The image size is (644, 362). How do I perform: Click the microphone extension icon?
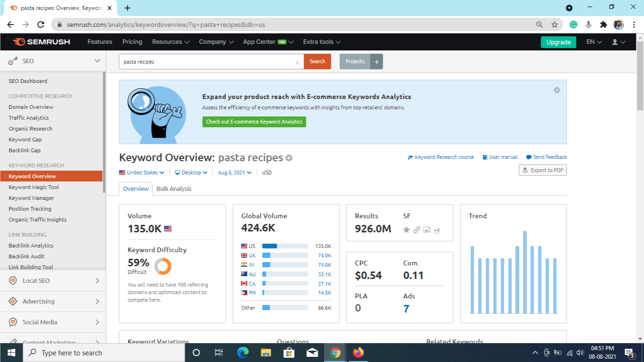pos(588,25)
